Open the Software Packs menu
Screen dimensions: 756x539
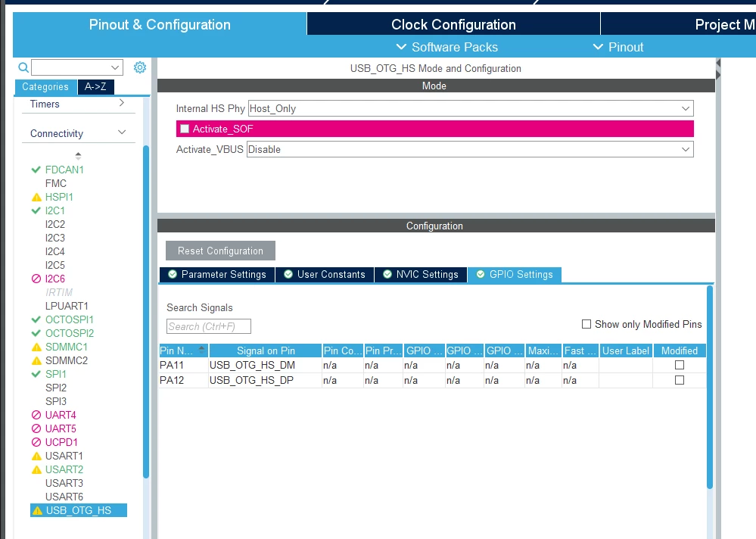click(x=447, y=47)
